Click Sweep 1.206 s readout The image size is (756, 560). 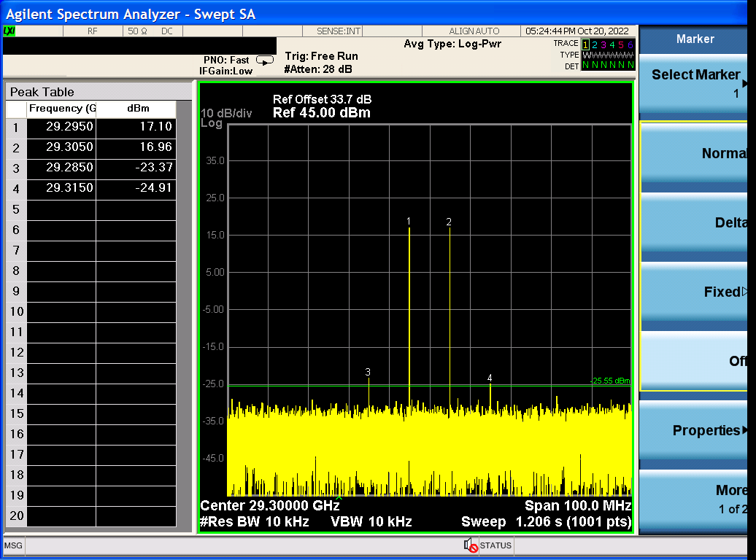point(546,522)
